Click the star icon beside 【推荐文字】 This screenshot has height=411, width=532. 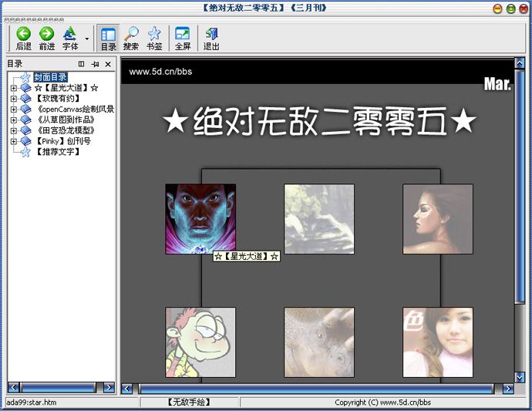coord(25,152)
